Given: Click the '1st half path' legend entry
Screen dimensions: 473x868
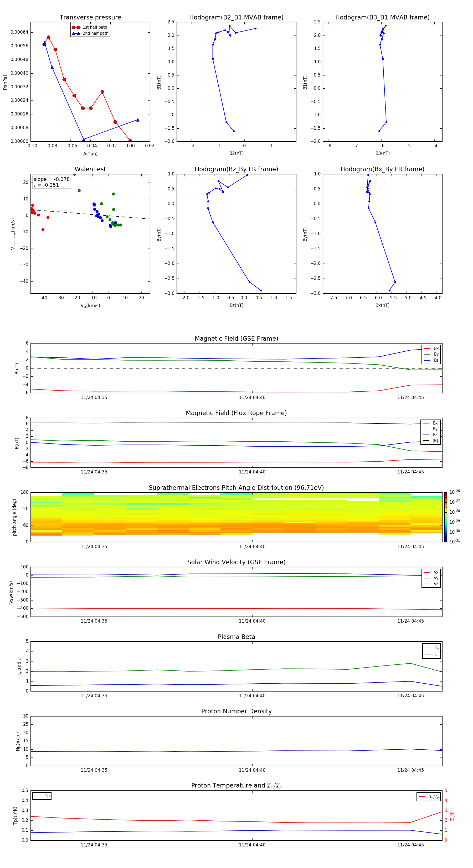Looking at the screenshot, I should tap(90, 27).
